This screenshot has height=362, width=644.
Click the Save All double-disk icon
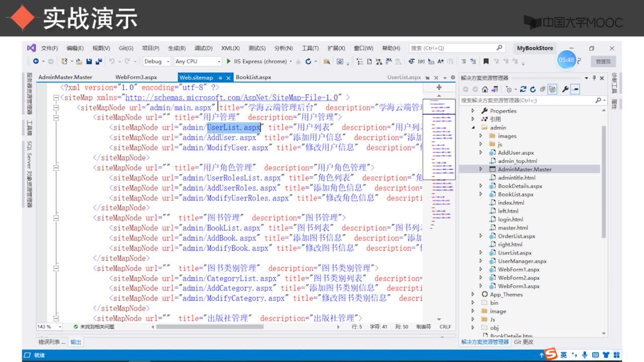98,61
